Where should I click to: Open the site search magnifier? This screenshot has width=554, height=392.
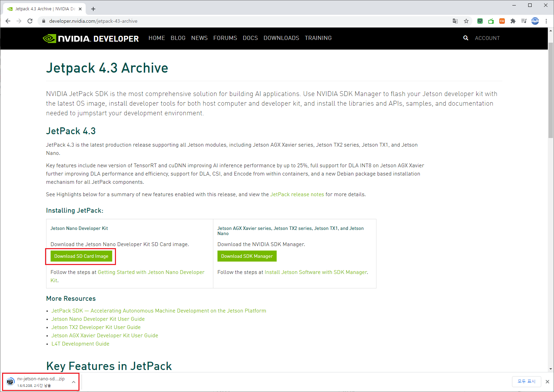[466, 38]
